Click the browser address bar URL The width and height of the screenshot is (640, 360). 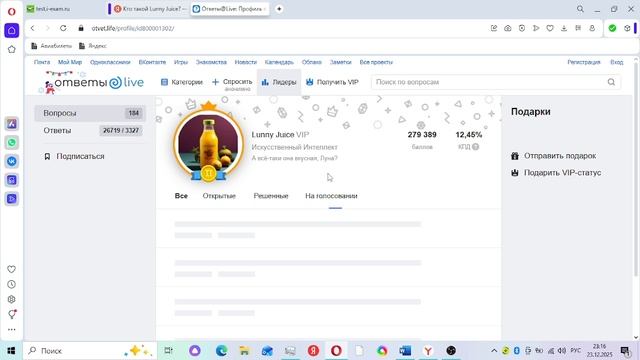coord(133,28)
